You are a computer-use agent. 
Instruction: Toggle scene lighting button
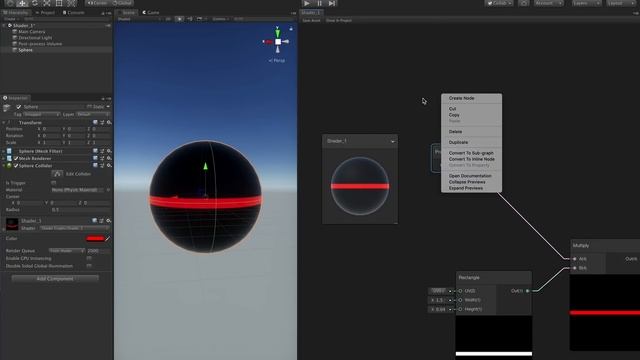179,19
